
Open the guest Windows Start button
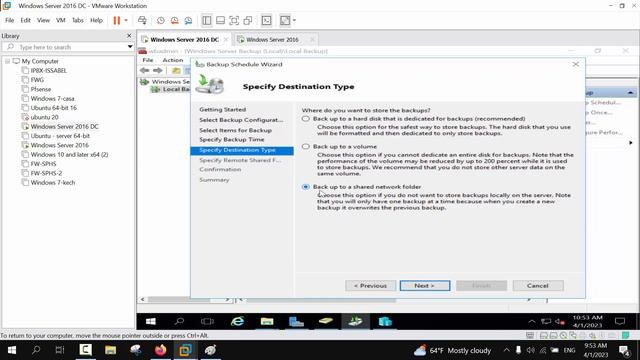coord(151,322)
